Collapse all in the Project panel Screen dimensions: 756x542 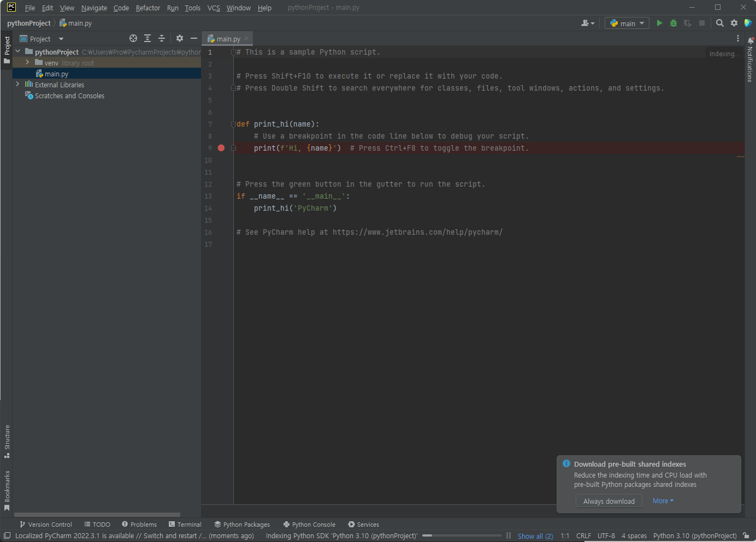point(162,38)
